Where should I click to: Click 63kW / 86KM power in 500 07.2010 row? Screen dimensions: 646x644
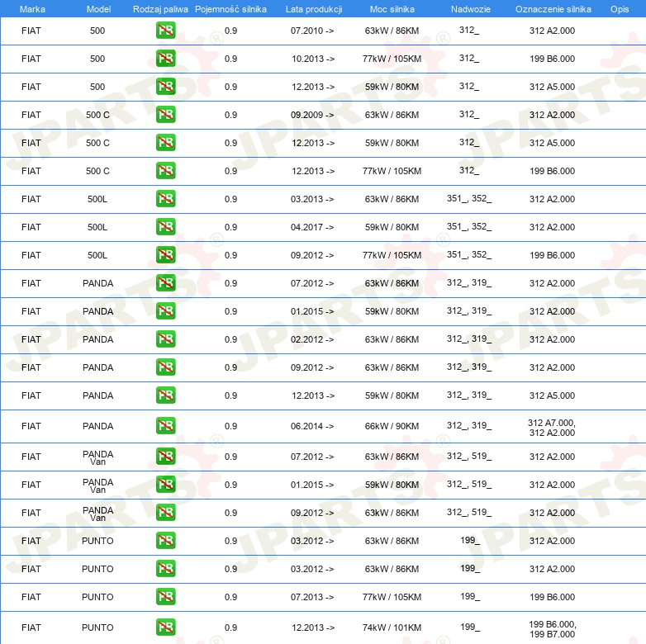click(x=392, y=31)
